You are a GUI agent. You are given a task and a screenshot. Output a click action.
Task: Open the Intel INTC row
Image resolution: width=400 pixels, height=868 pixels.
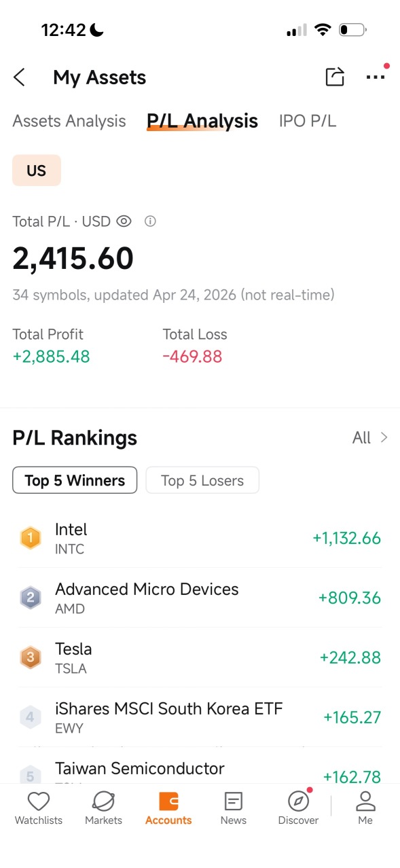coord(200,538)
